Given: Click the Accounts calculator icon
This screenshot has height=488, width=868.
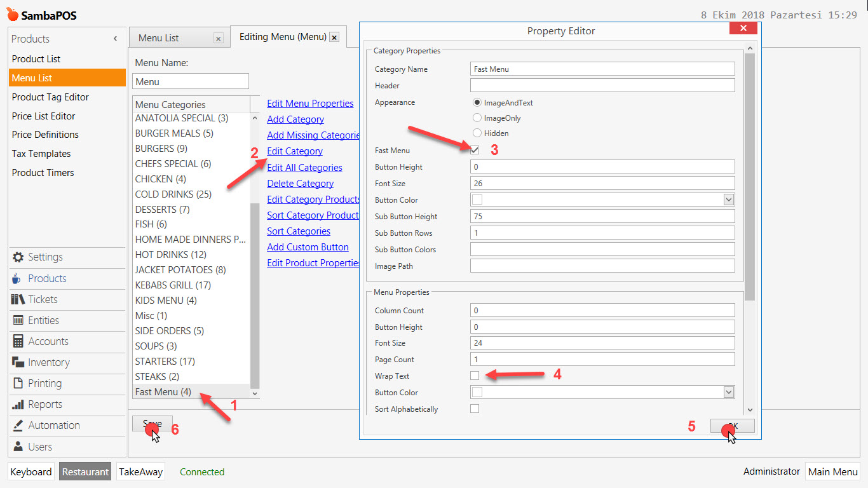Looking at the screenshot, I should pyautogui.click(x=18, y=341).
